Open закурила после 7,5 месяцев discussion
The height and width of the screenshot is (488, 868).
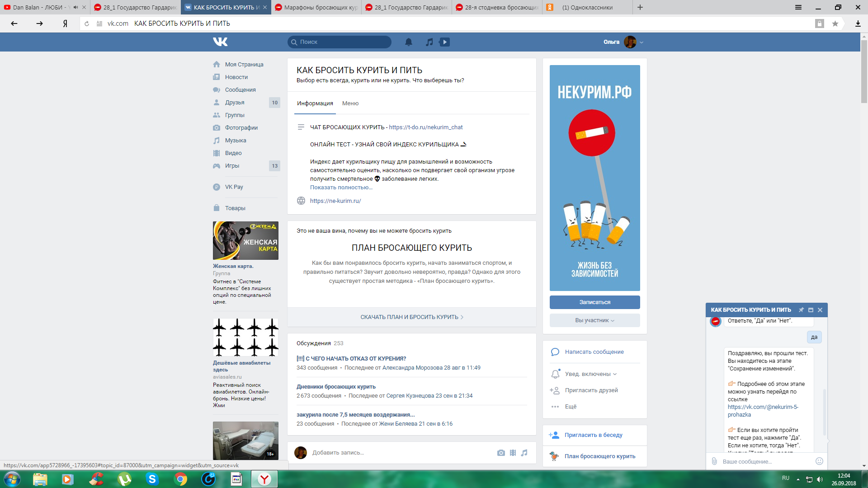coord(355,415)
